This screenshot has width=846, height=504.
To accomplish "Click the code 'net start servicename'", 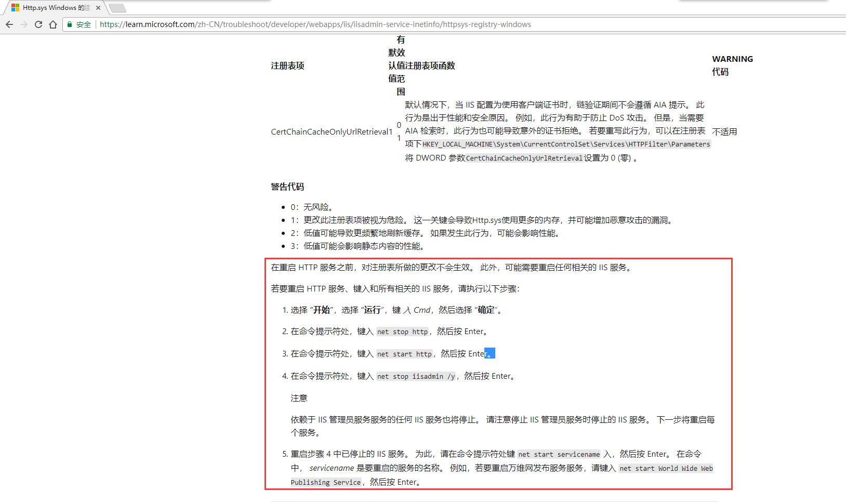I will tap(559, 454).
